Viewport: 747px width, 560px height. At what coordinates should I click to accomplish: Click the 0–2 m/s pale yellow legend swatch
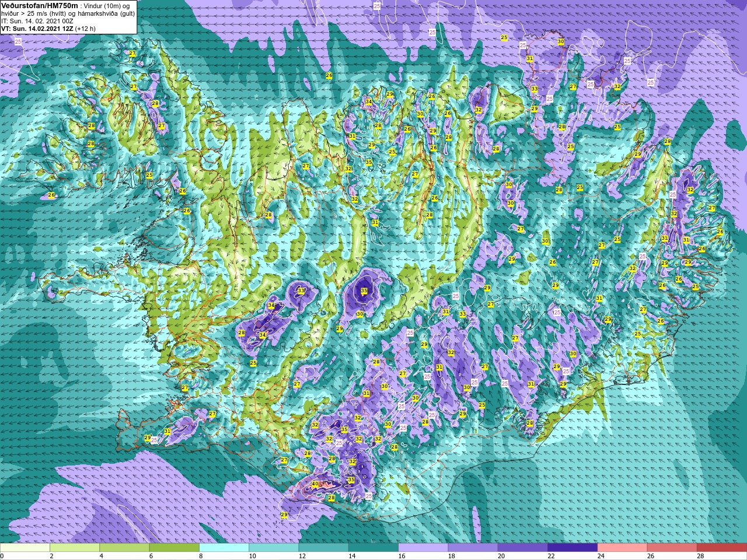(x=25, y=548)
